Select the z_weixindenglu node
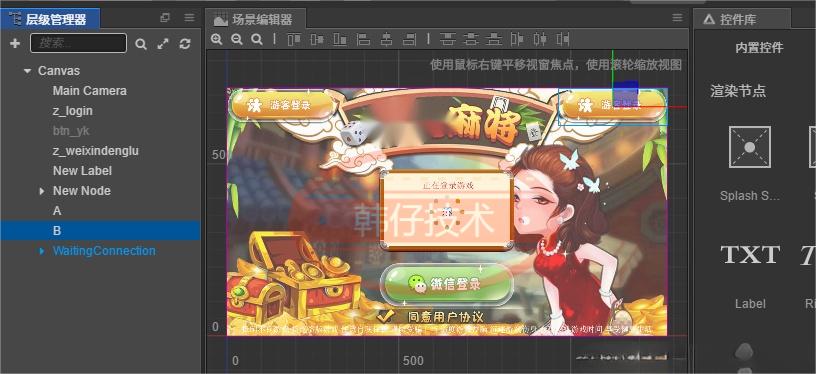Viewport: 816px width, 374px height. (96, 151)
